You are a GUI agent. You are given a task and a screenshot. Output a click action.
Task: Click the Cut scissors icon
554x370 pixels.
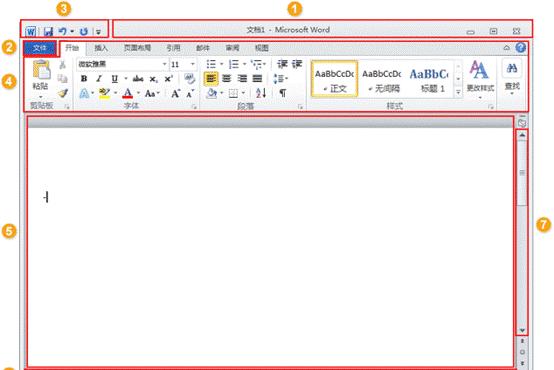(x=63, y=64)
